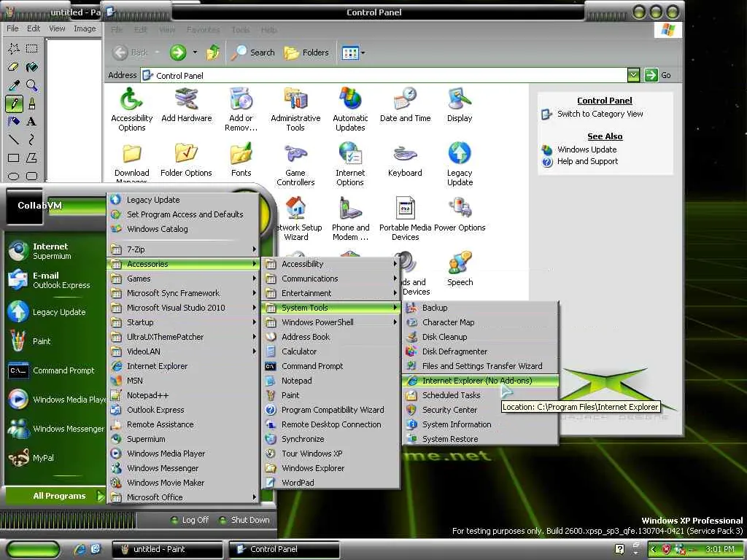
Task: Expand Microsoft Visual Studio 2010 submenu
Action: point(183,308)
